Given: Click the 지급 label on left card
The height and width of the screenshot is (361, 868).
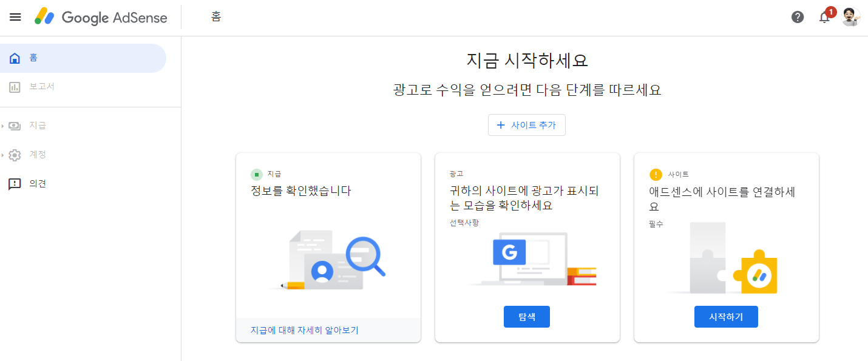Looking at the screenshot, I should point(274,174).
